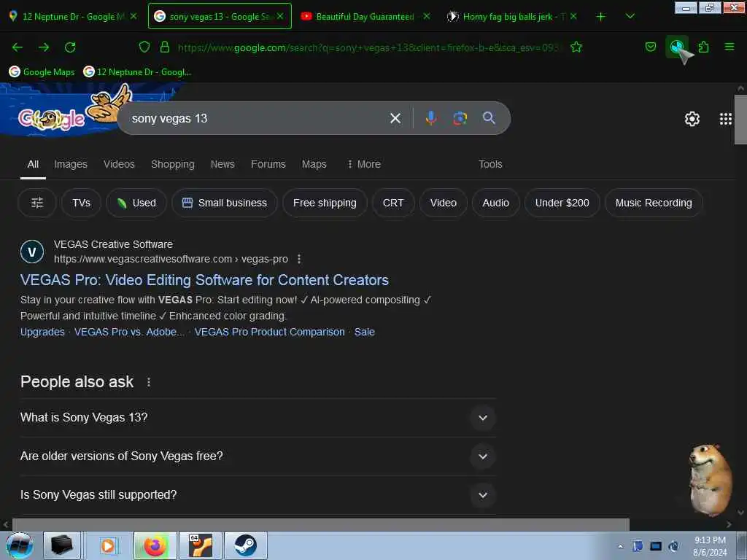Expand What is Sony Vegas 13 question

[258, 418]
